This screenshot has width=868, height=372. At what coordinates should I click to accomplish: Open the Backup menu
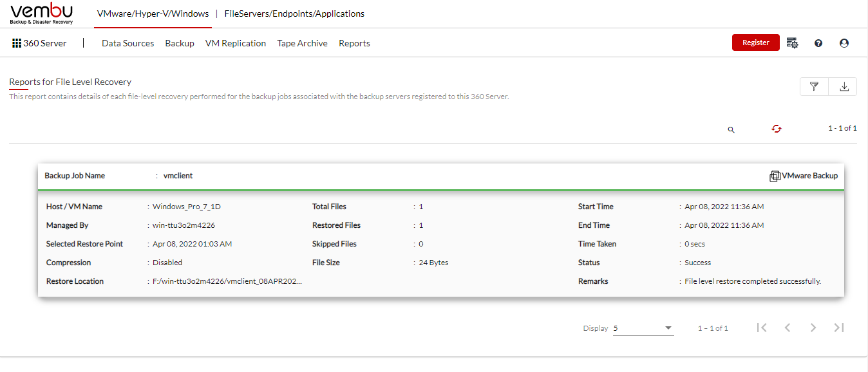[x=180, y=43]
